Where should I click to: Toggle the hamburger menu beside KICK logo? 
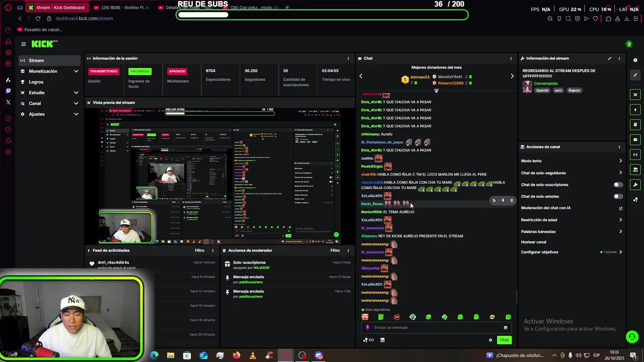(x=23, y=44)
